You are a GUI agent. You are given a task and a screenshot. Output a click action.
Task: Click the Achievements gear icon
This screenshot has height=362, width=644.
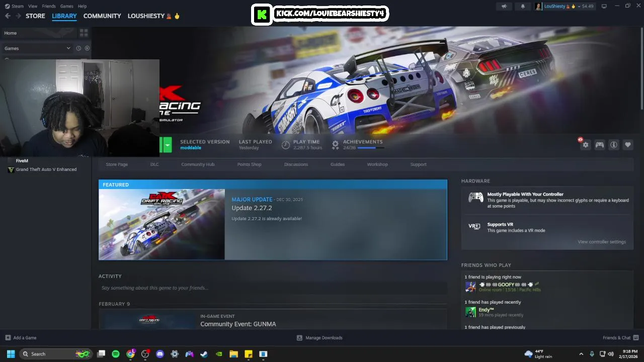click(336, 145)
